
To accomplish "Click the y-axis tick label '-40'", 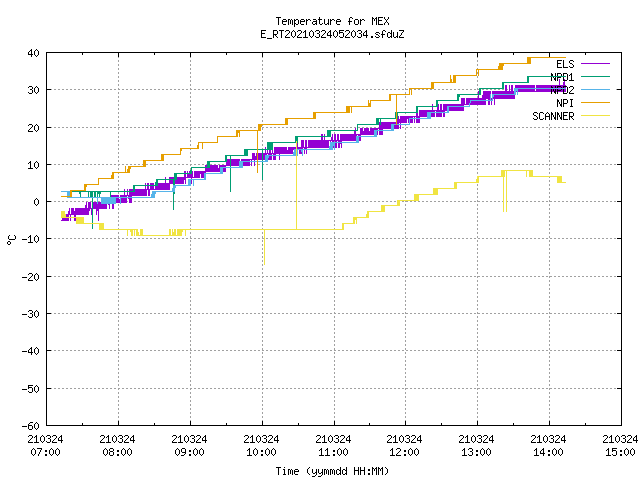I will point(31,351).
